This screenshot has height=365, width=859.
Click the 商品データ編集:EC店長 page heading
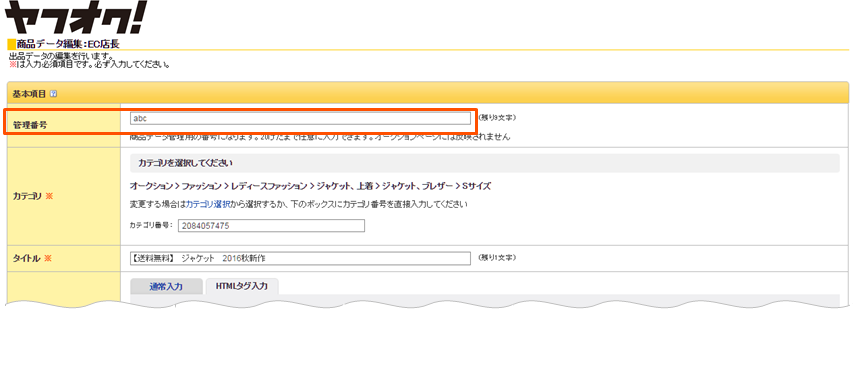[67, 44]
